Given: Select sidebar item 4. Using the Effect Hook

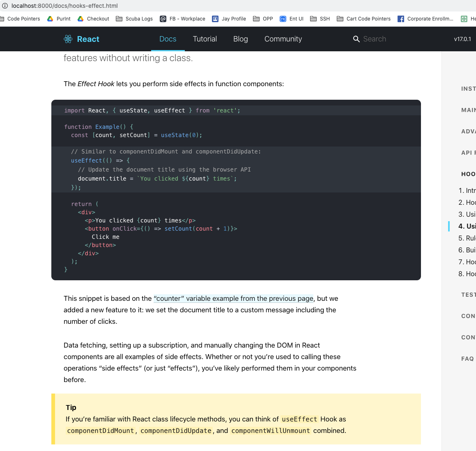Looking at the screenshot, I should (x=467, y=226).
